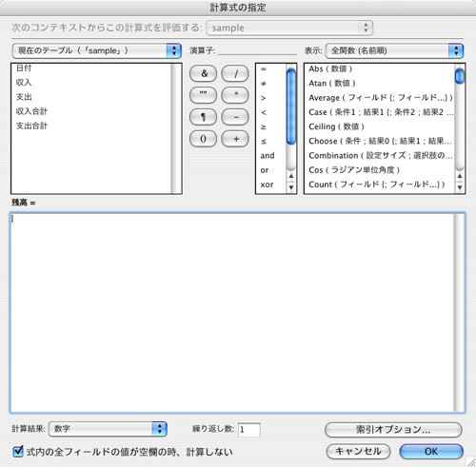Select the Average function in list
The image size is (476, 467).
380,98
